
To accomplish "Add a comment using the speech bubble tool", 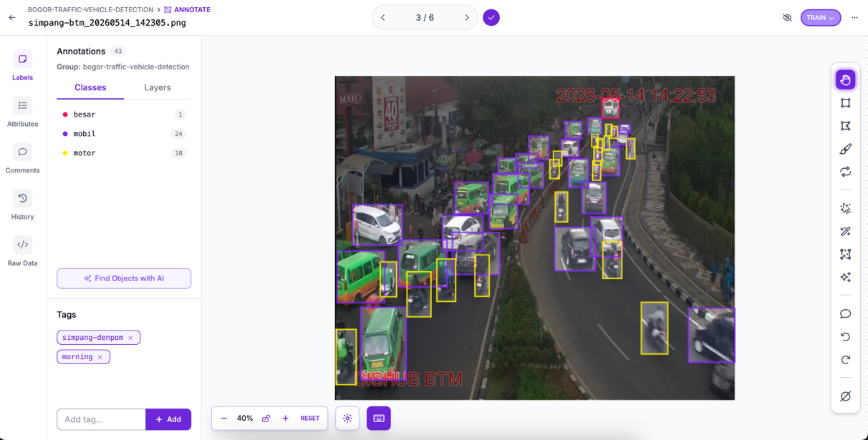I will [845, 313].
